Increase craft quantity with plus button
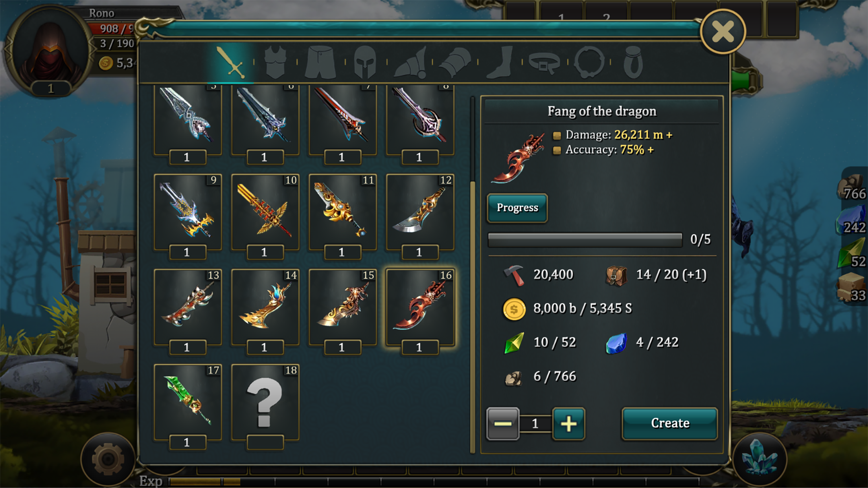Viewport: 868px width, 488px height. point(568,424)
